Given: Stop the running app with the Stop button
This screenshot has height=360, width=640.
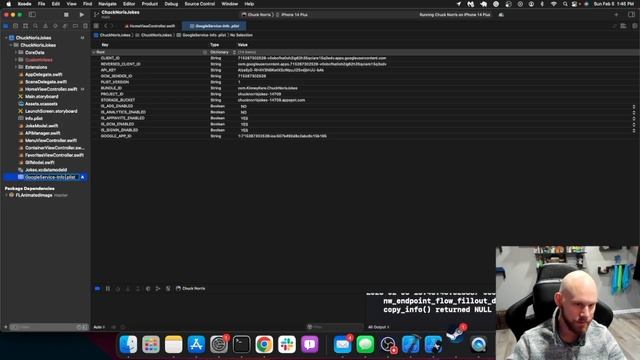Looking at the screenshot, I should (66, 15).
